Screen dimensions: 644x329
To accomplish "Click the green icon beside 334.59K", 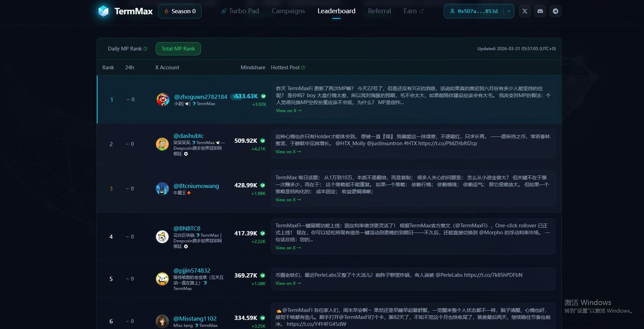I will point(263,318).
